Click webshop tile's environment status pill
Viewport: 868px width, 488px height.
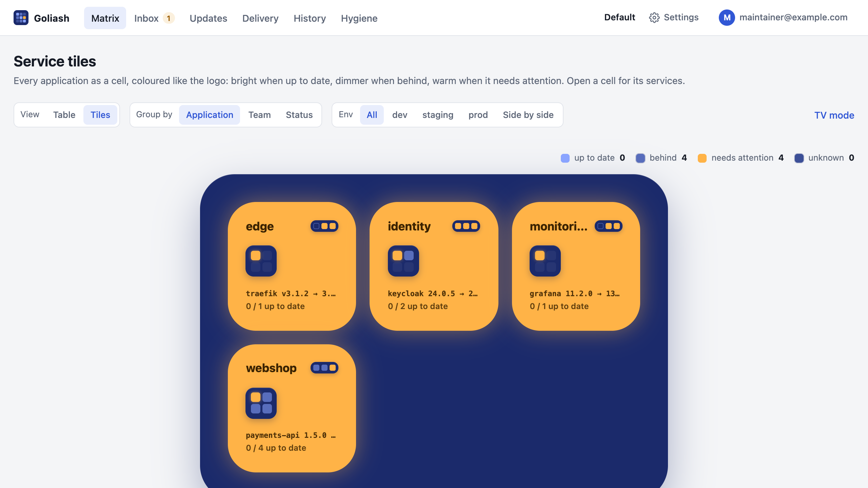(x=324, y=368)
